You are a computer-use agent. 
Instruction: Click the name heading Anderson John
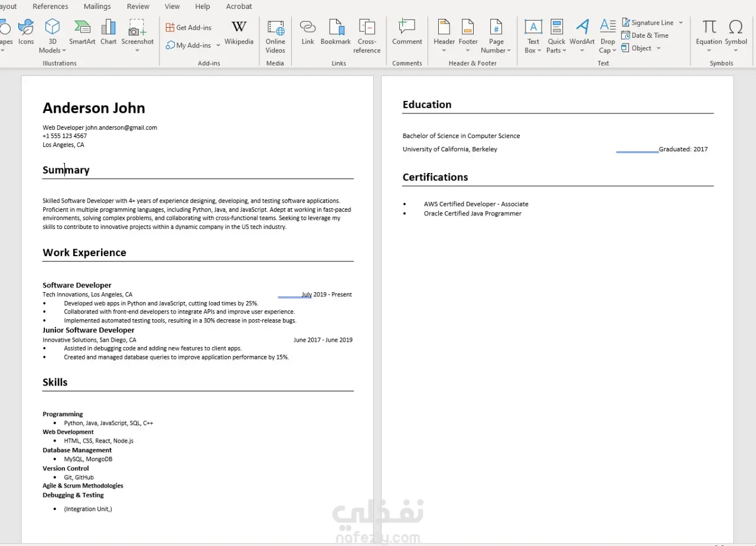tap(94, 108)
